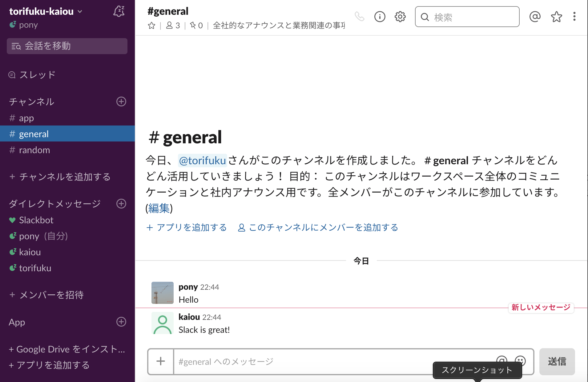Click channel topic text in header

(x=279, y=26)
